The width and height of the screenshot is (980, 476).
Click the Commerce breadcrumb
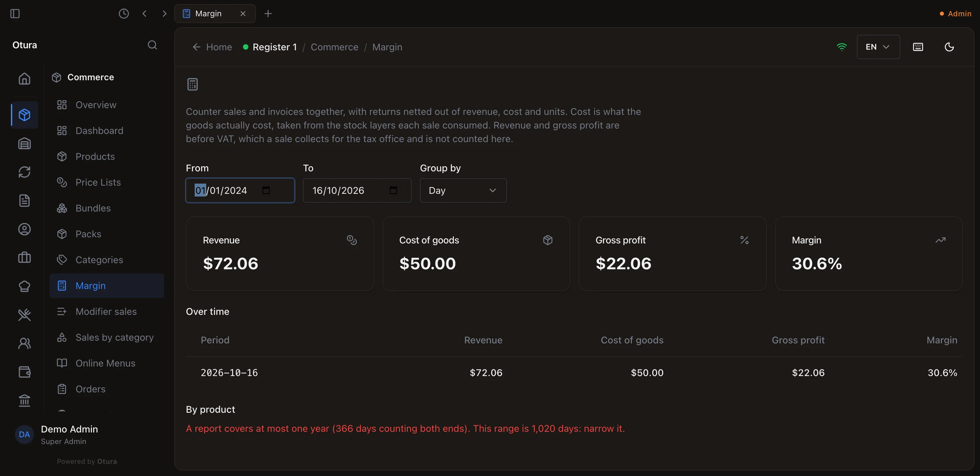(x=334, y=47)
